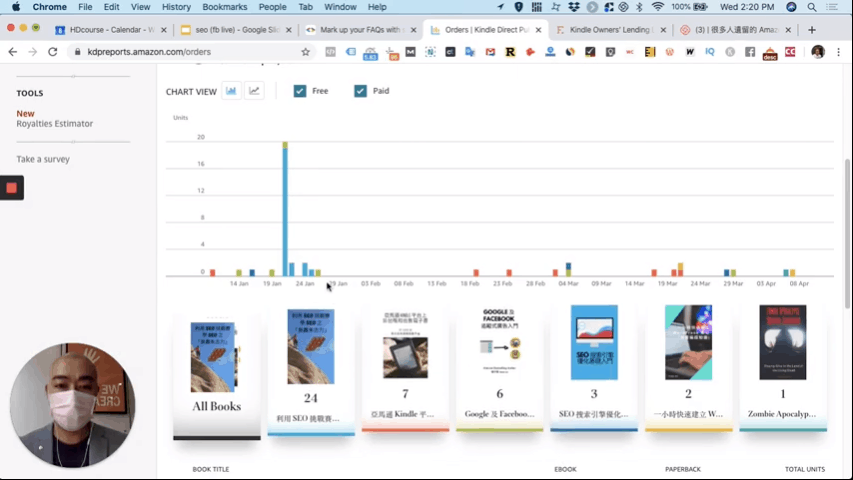Click the BOOK TITLE column header
853x480 pixels.
211,469
